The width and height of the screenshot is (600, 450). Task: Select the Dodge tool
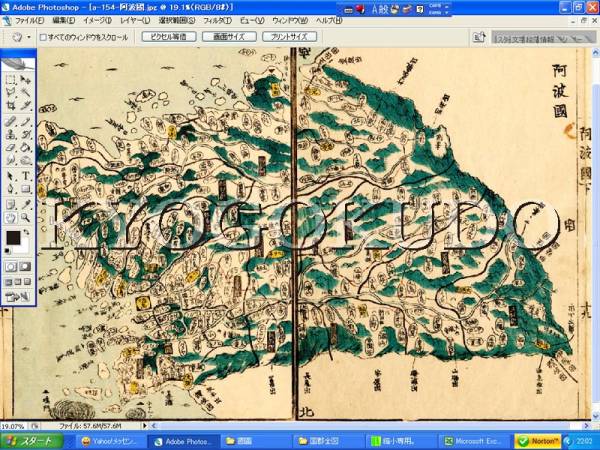coord(25,160)
